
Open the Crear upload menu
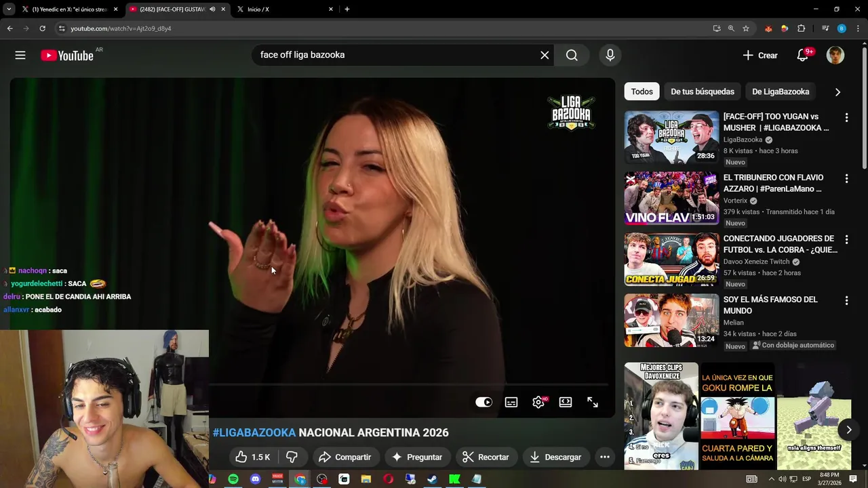tap(760, 56)
